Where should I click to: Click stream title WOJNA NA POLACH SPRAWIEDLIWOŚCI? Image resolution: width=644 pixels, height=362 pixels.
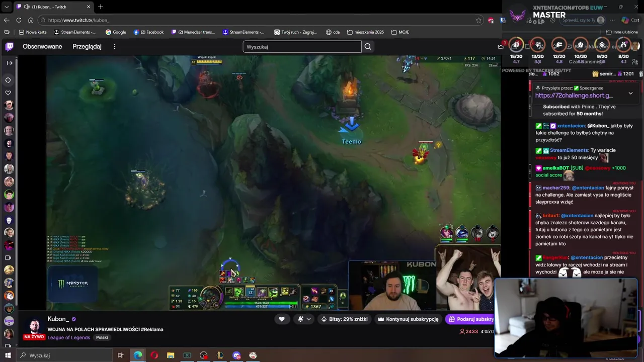pyautogui.click(x=106, y=329)
